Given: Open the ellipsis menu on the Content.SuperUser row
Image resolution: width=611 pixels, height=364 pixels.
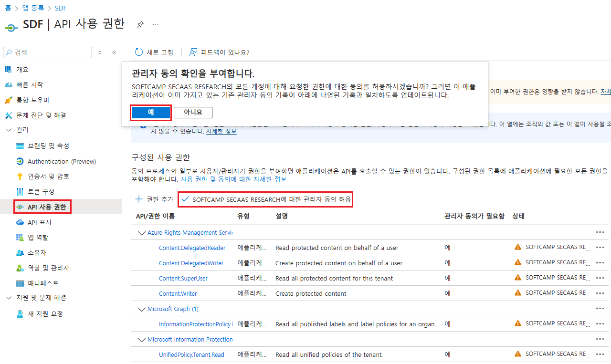Looking at the screenshot, I should click(x=600, y=277).
